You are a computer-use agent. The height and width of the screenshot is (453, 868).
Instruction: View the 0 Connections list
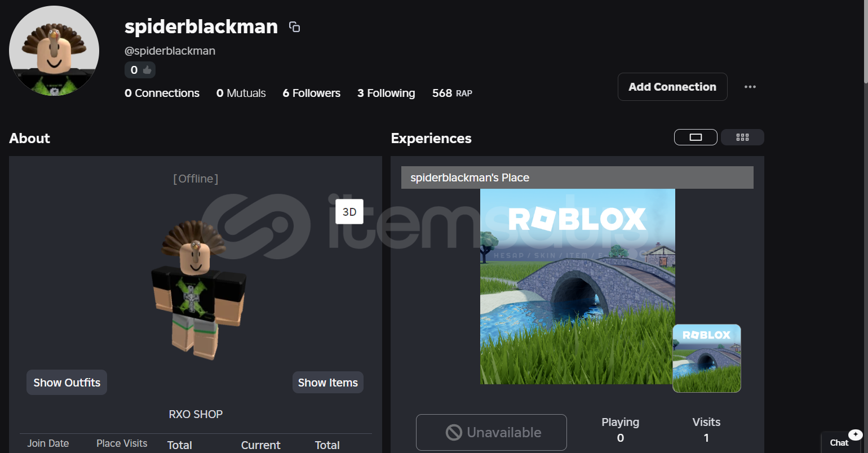tap(162, 93)
